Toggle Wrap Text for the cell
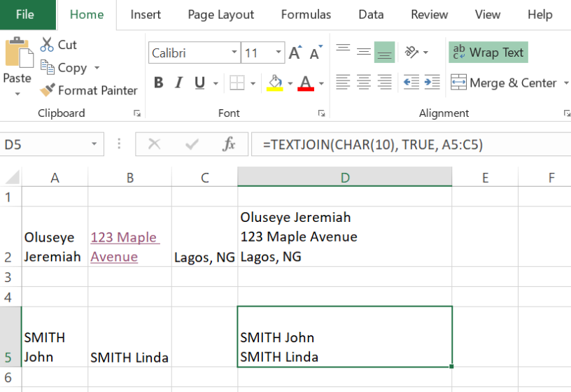 tap(488, 52)
